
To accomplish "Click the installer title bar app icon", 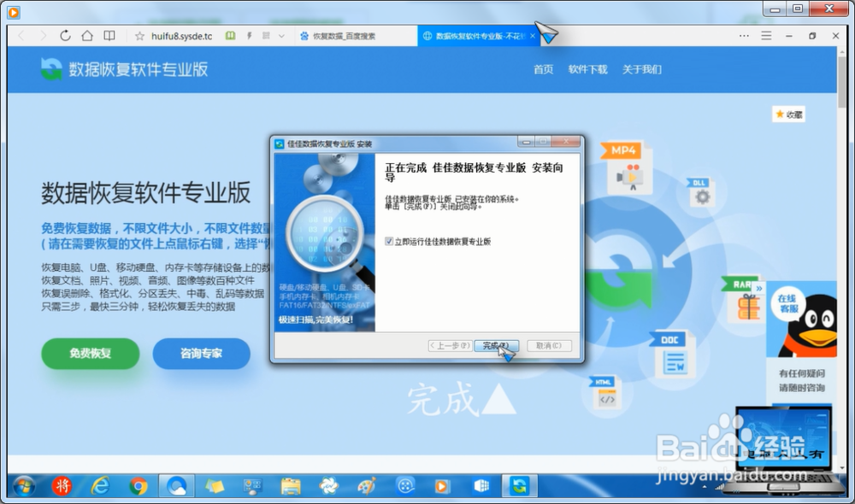I will pos(280,144).
